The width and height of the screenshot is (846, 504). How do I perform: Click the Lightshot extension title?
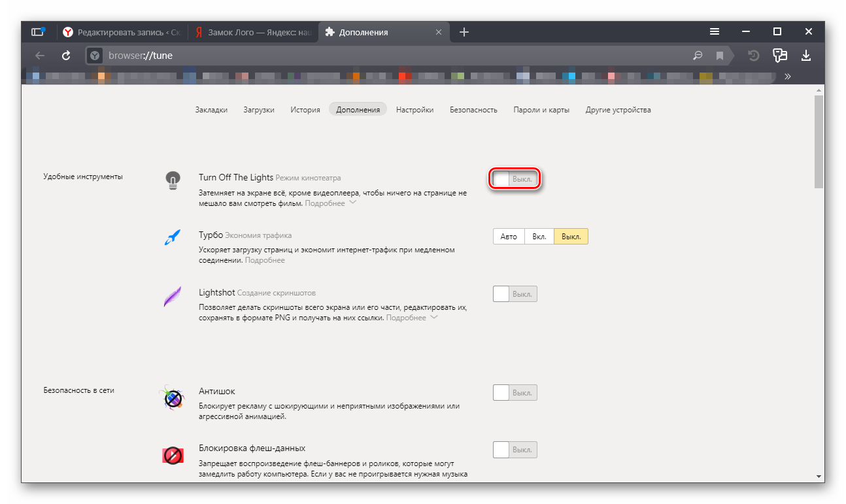[216, 292]
